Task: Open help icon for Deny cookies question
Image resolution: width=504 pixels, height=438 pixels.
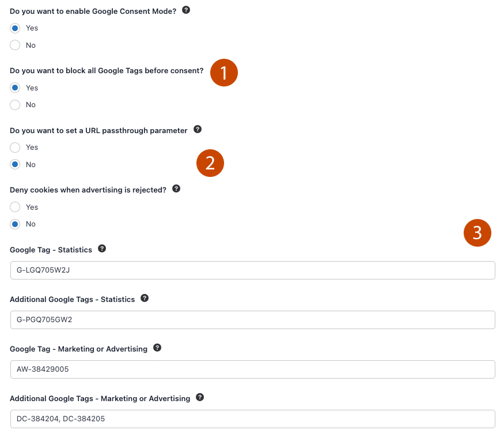Action: click(x=176, y=189)
